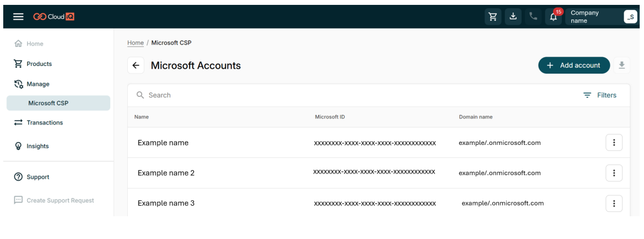Click the downloads icon in top bar

point(513,16)
